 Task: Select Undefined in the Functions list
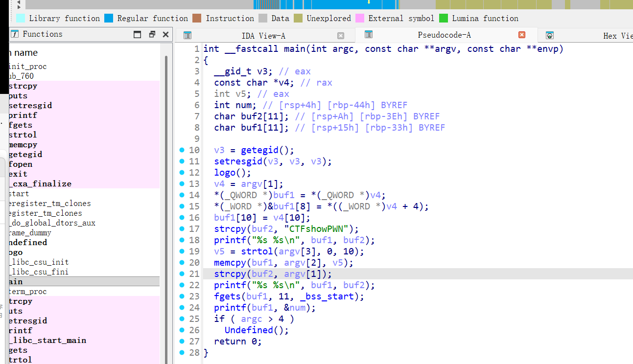point(84,242)
